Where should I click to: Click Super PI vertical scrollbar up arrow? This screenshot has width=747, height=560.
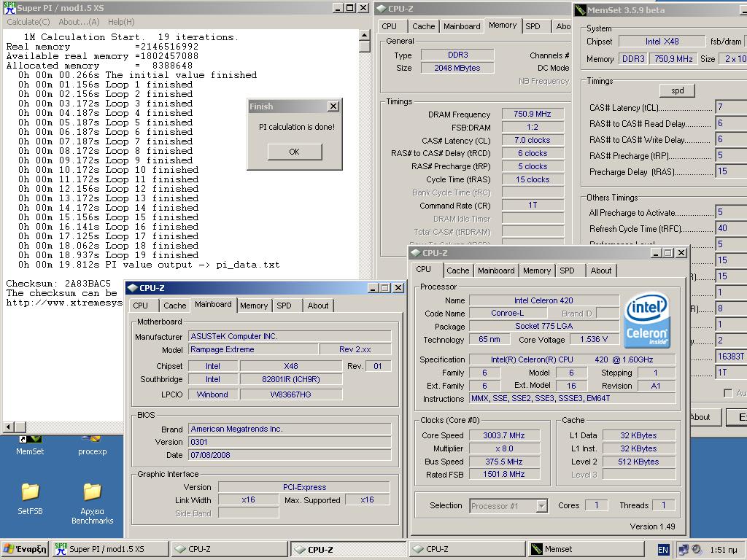tap(365, 35)
